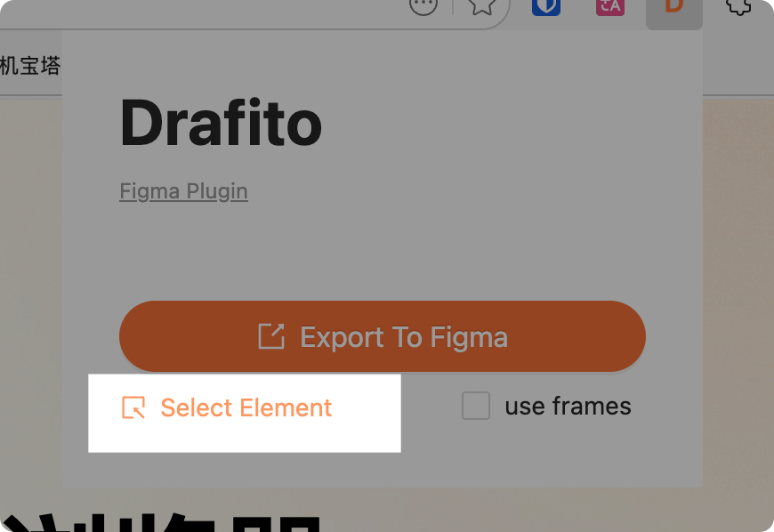774x532 pixels.
Task: Enable the use frames checkbox
Action: coord(476,407)
